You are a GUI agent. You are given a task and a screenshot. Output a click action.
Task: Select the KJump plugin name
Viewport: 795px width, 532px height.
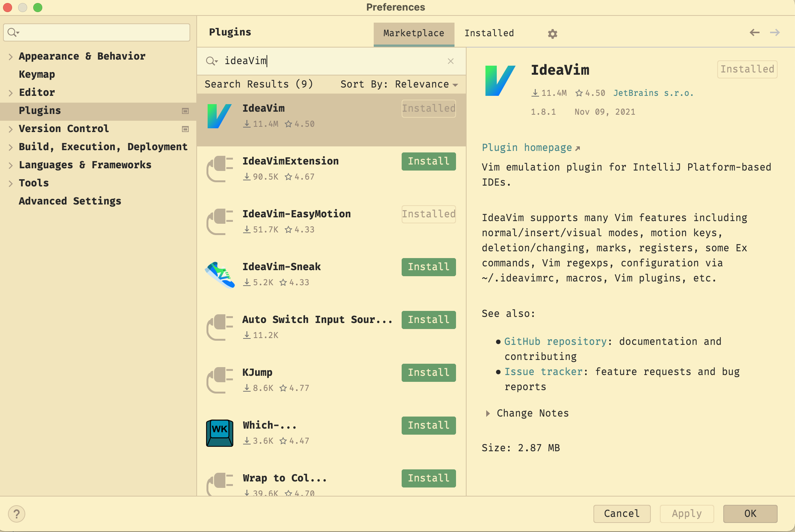[257, 373]
